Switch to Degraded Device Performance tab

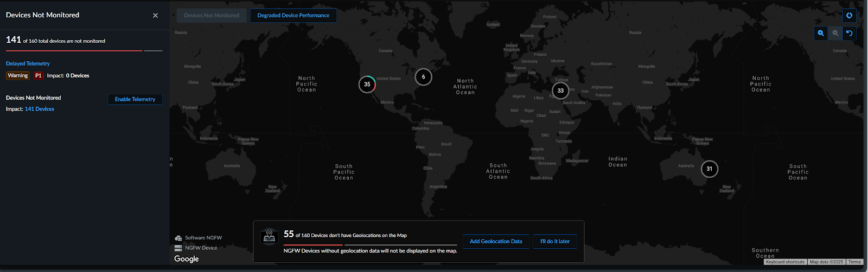[x=293, y=16]
